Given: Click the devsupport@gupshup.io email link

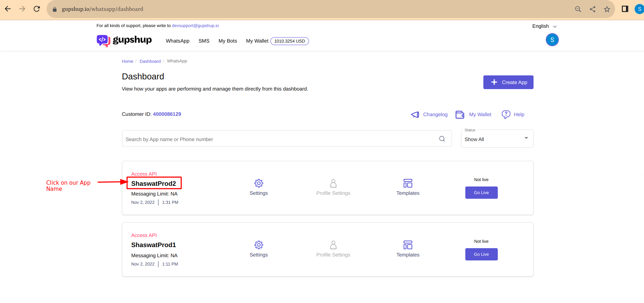Looking at the screenshot, I should pyautogui.click(x=195, y=26).
